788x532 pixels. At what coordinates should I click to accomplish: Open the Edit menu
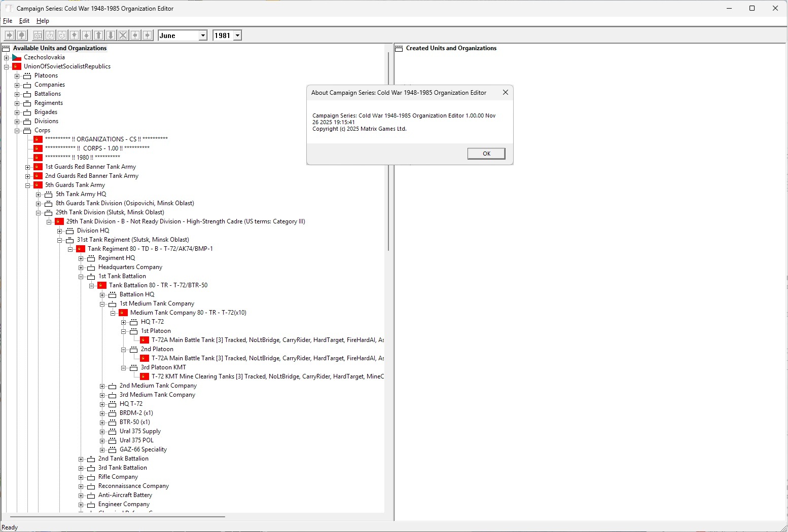(24, 21)
